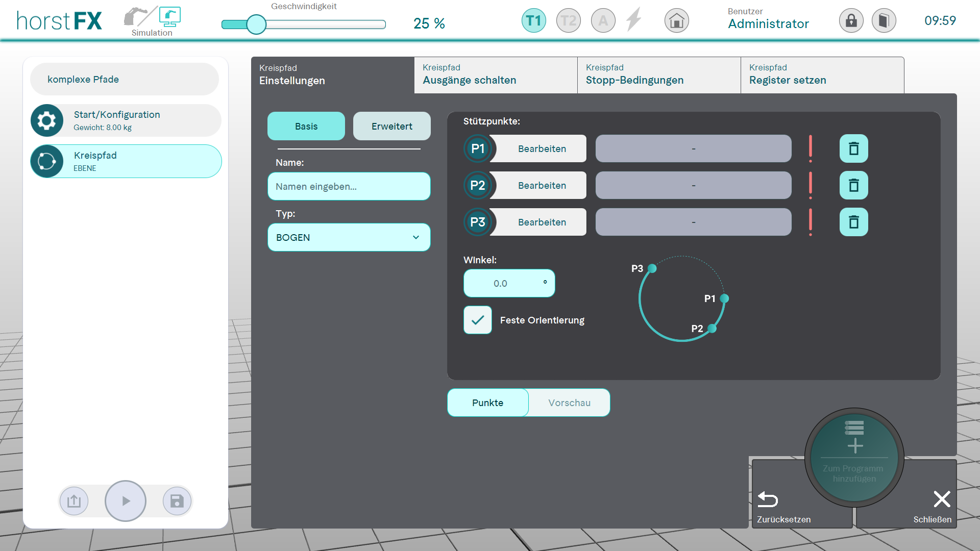
Task: Switch to T2 operating mode
Action: coord(568,21)
